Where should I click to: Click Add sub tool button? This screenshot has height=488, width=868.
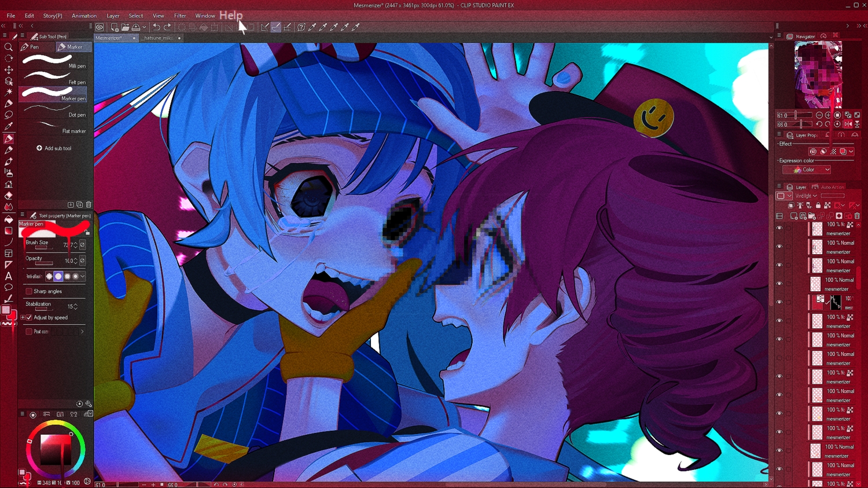point(54,148)
